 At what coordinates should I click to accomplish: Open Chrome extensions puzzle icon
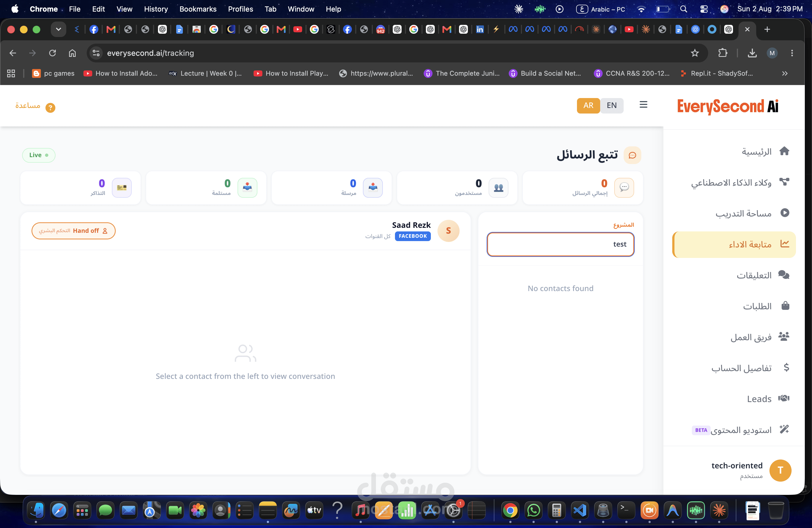(x=723, y=53)
